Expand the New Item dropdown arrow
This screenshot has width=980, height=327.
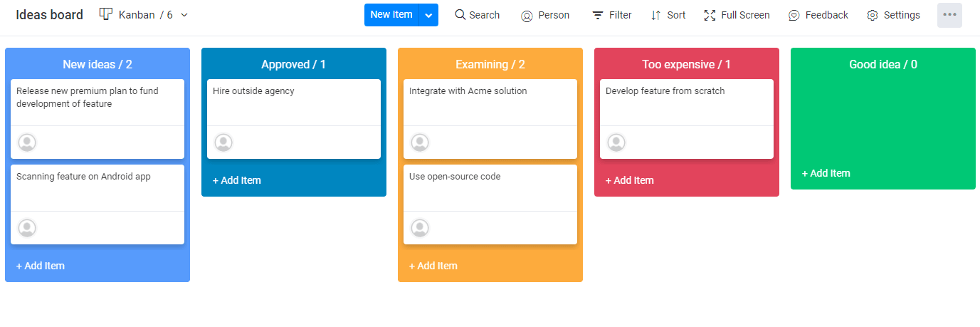coord(428,15)
